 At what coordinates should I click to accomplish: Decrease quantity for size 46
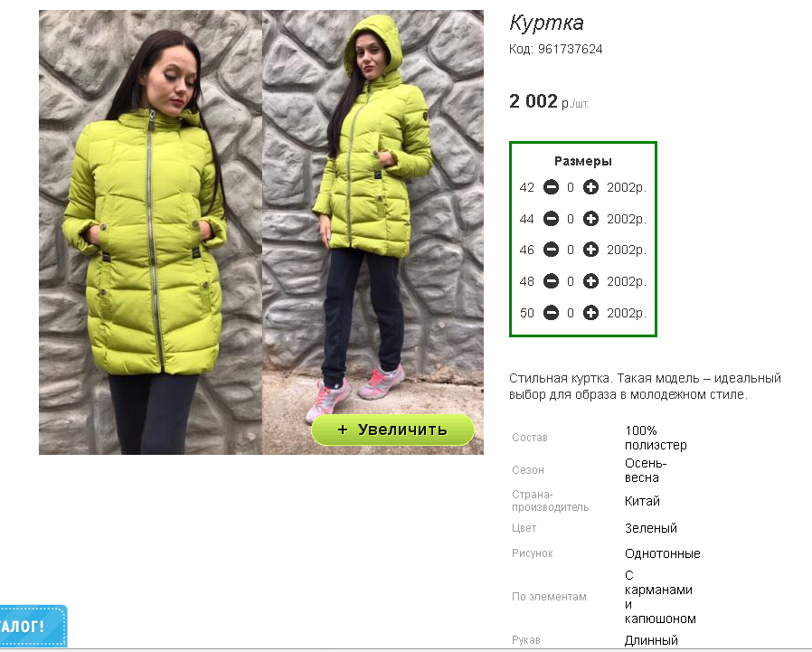tap(551, 250)
